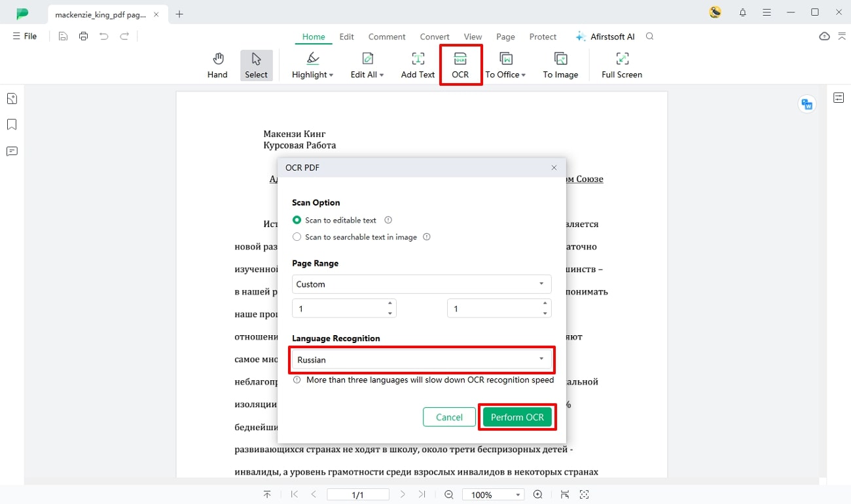Expand the To Office dropdown arrow
Image resolution: width=851 pixels, height=504 pixels.
tap(524, 75)
